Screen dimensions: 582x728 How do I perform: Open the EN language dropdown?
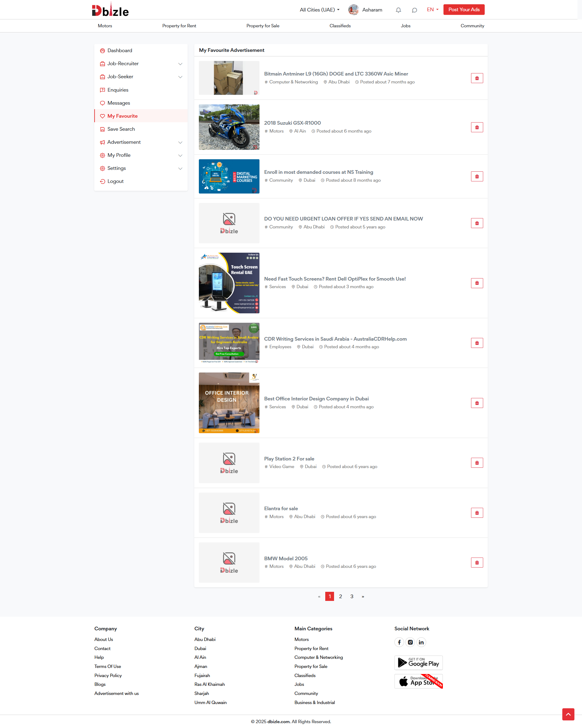click(433, 9)
